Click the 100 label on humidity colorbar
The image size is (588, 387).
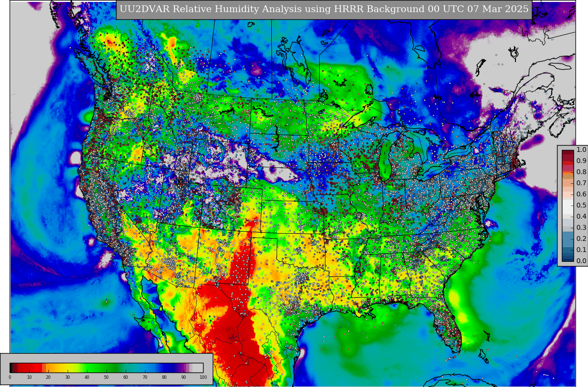click(x=203, y=377)
